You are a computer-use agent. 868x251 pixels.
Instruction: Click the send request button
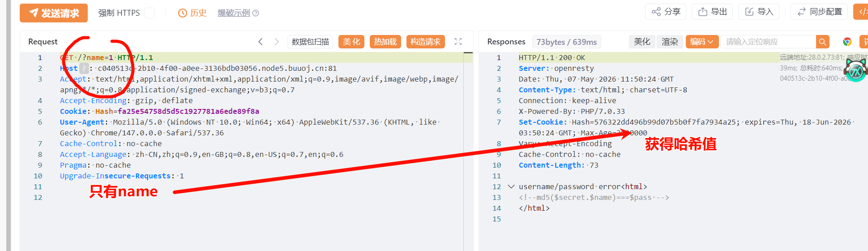[54, 13]
